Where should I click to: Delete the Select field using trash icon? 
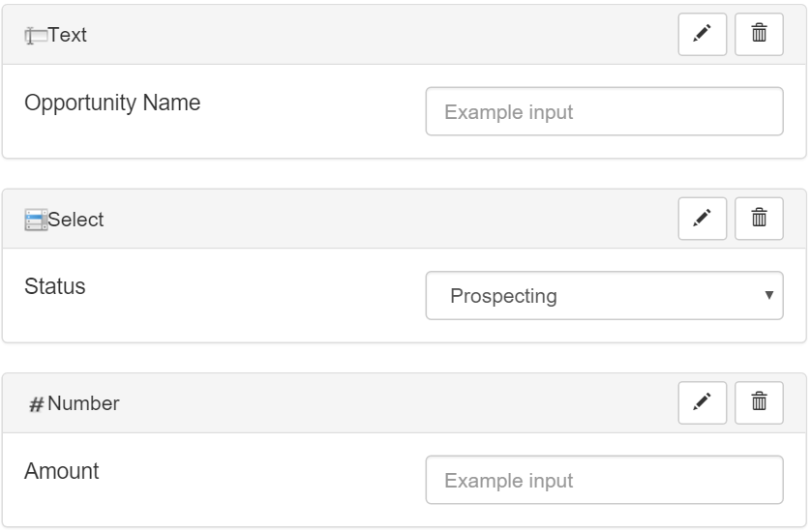coord(759,219)
